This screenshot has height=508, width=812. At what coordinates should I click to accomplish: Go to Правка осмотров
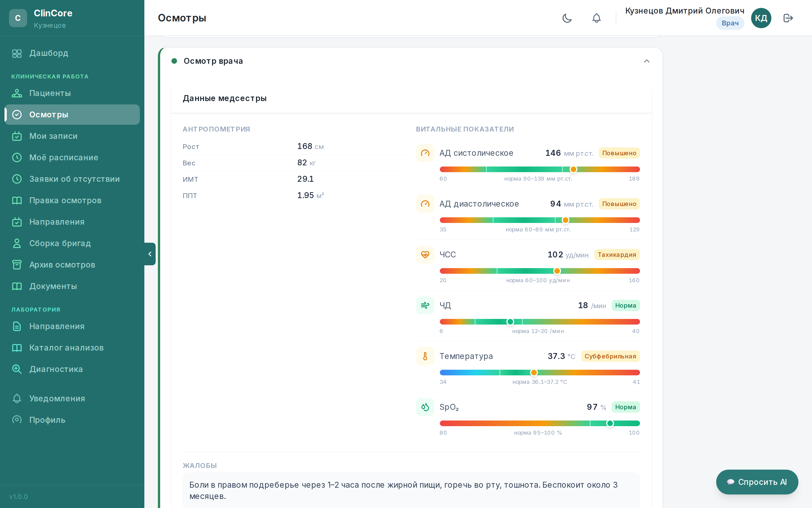72,201
